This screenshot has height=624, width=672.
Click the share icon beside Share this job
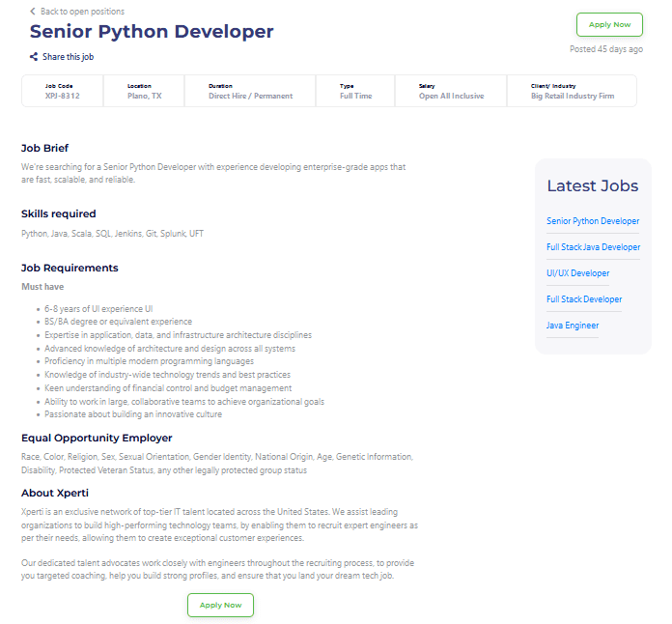click(34, 57)
